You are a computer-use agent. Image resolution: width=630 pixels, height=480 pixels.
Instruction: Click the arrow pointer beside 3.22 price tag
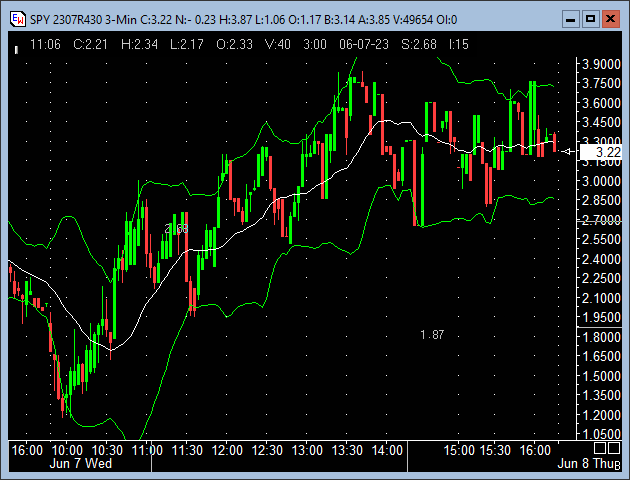pos(569,151)
